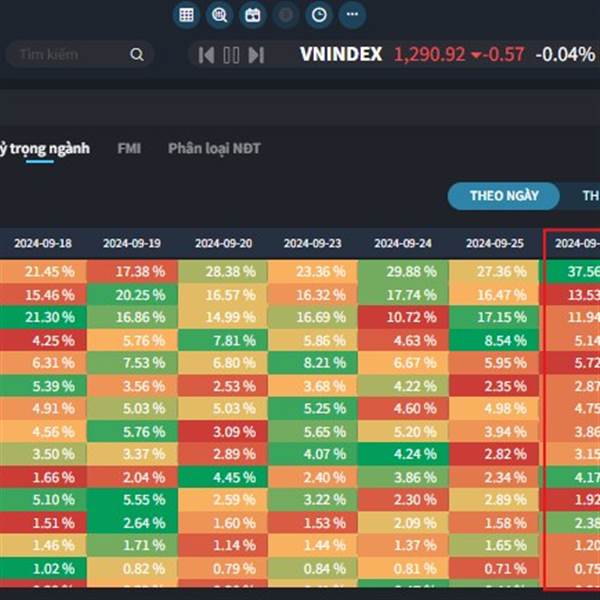Click the green 2.64 % cell

[132, 522]
